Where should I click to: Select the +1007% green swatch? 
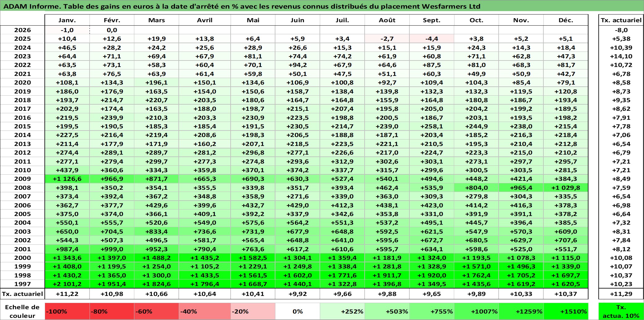coord(476,311)
